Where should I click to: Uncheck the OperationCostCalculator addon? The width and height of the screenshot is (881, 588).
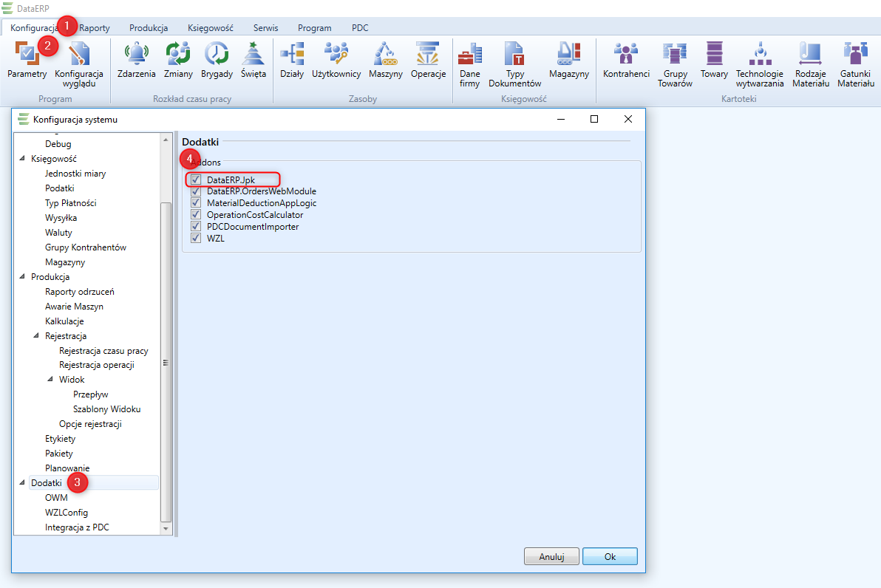click(x=196, y=215)
